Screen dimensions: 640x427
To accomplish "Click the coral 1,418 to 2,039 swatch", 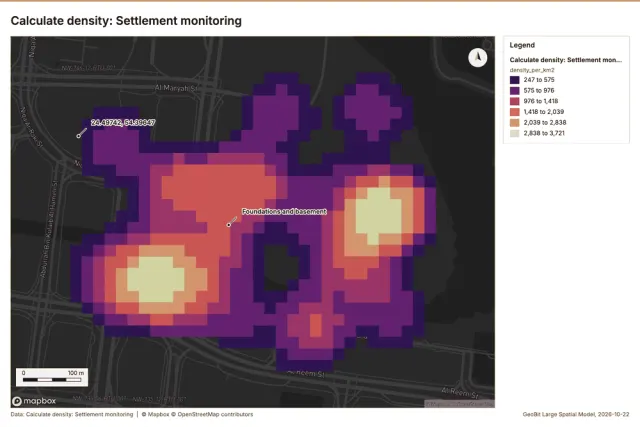I will [x=514, y=112].
